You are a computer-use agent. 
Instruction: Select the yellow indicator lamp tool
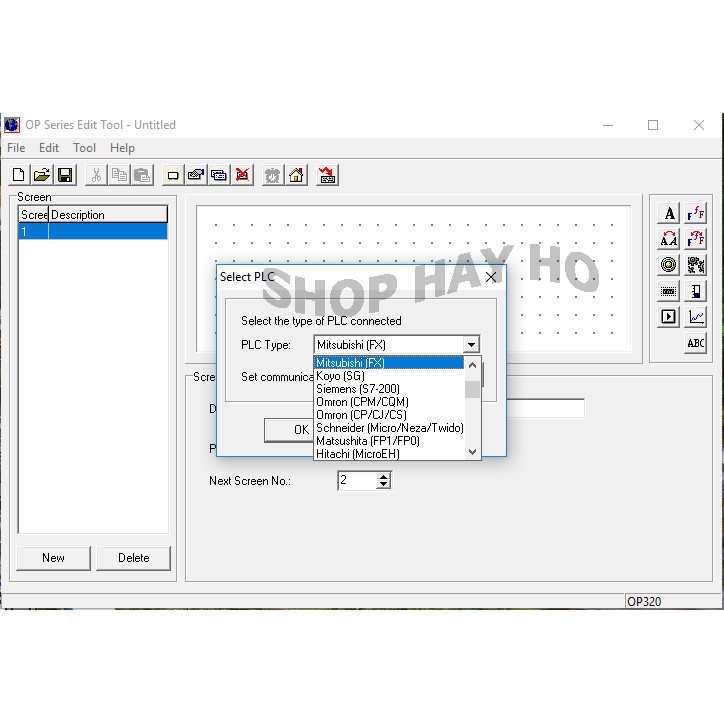tap(669, 265)
